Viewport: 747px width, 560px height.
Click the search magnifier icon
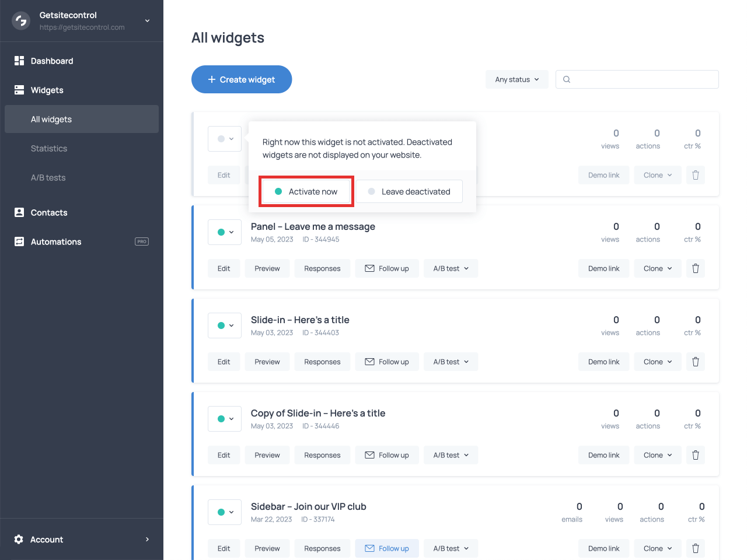(567, 79)
